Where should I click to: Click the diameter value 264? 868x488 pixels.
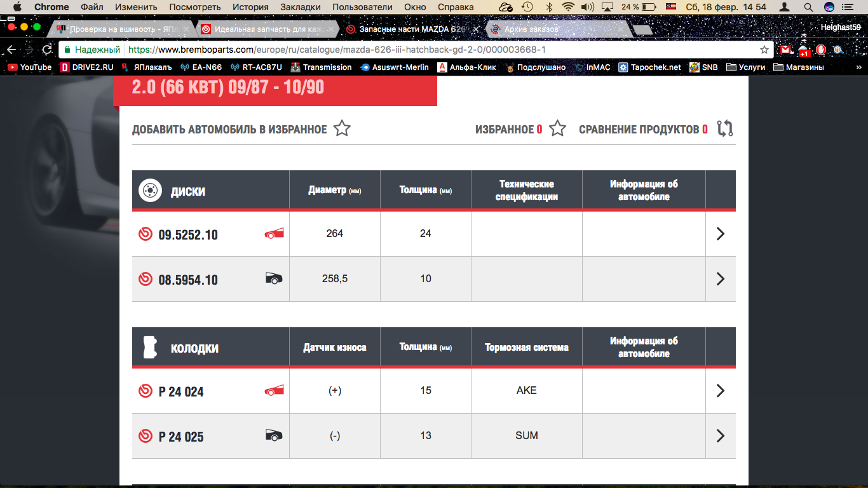335,233
